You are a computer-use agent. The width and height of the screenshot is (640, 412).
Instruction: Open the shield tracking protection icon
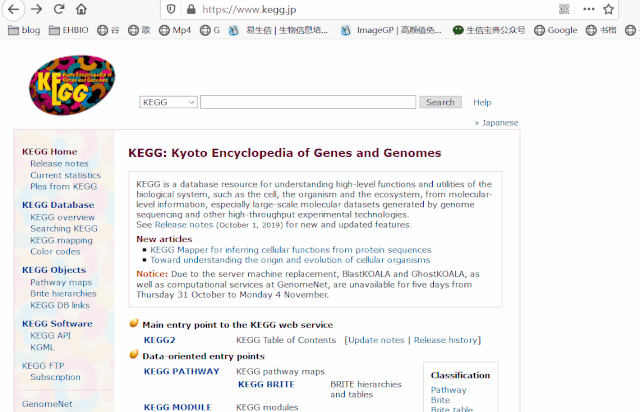click(171, 9)
